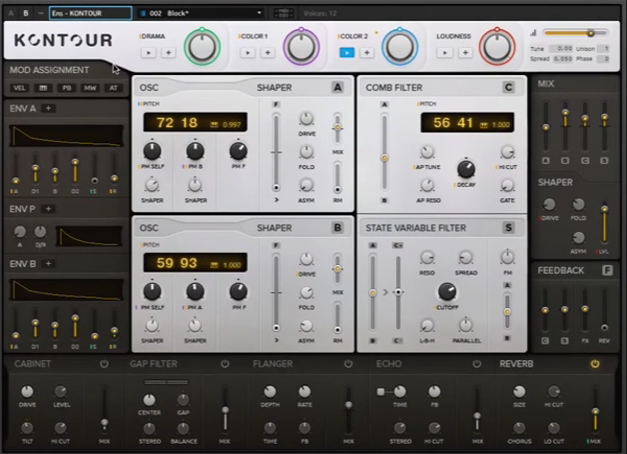This screenshot has height=454, width=627.
Task: Click the Tune value field
Action: (x=561, y=48)
